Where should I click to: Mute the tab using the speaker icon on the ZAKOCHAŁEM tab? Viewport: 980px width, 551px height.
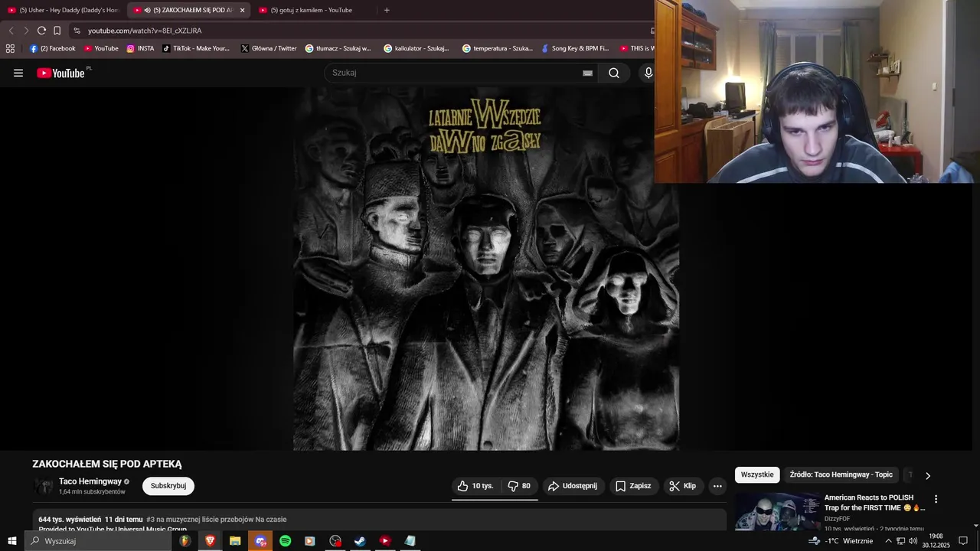click(147, 10)
